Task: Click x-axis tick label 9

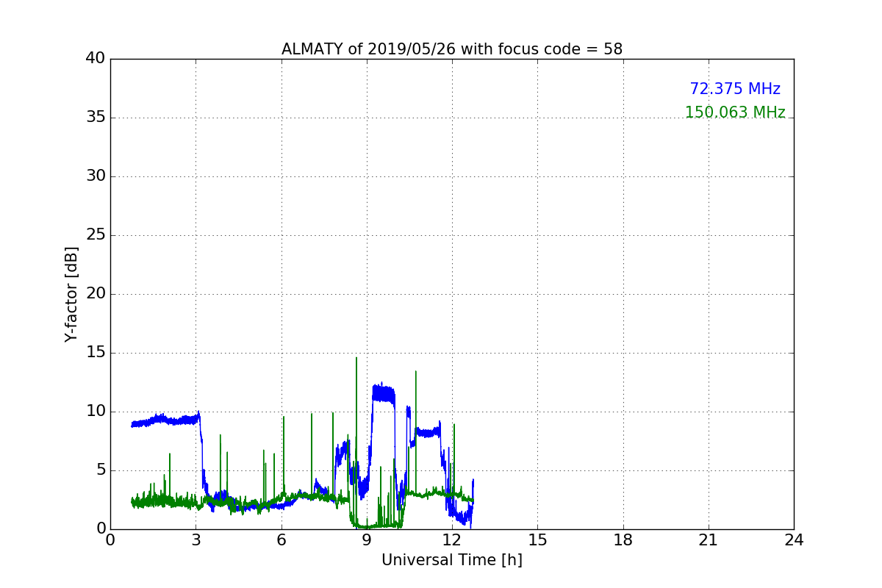Action: coord(367,540)
